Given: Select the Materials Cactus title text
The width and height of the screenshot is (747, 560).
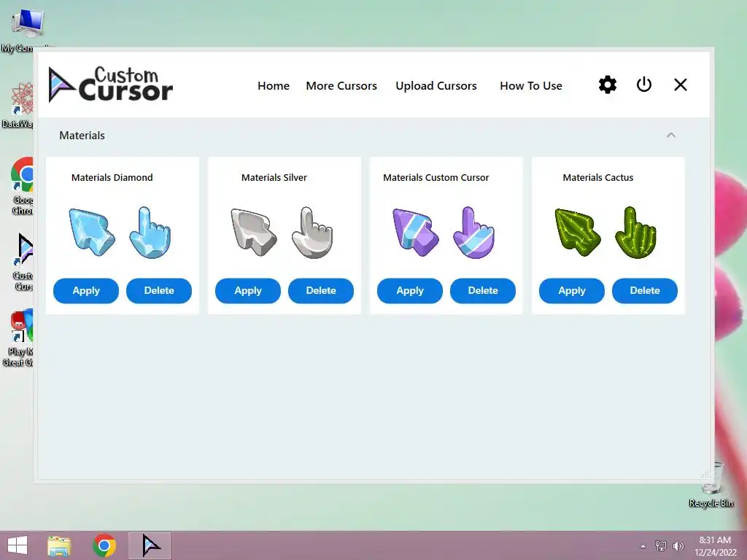Looking at the screenshot, I should click(x=598, y=178).
